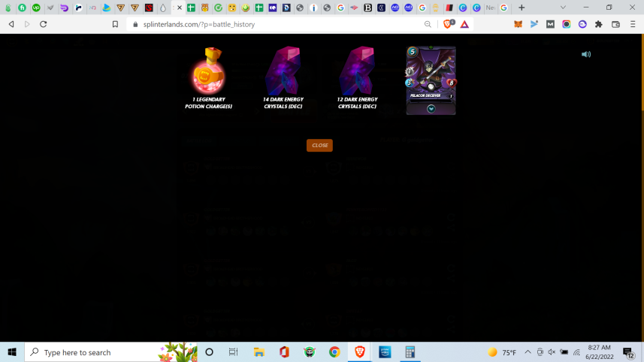Switch to the black B logo tab
Viewport: 644px width, 362px height.
[x=368, y=8]
